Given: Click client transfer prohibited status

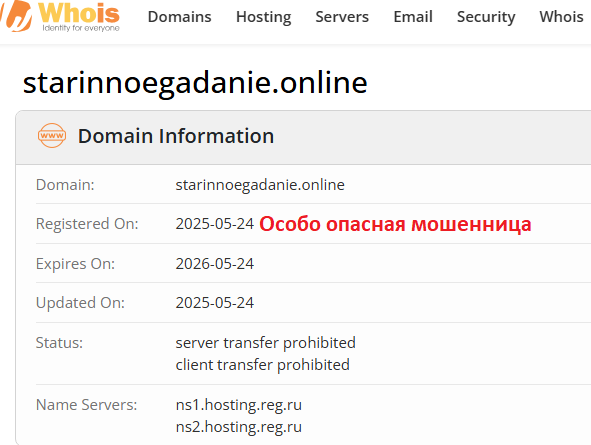Looking at the screenshot, I should [x=263, y=365].
